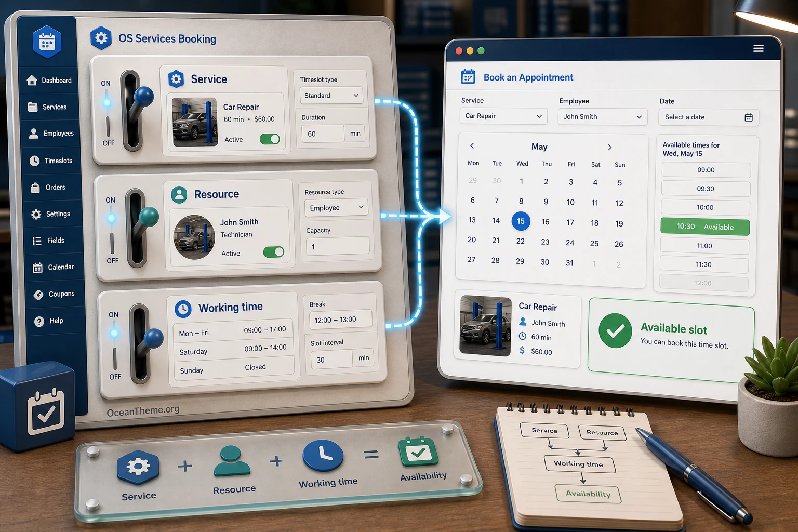This screenshot has width=798, height=532.
Task: Open the Resource type Employee dropdown
Action: pyautogui.click(x=336, y=208)
